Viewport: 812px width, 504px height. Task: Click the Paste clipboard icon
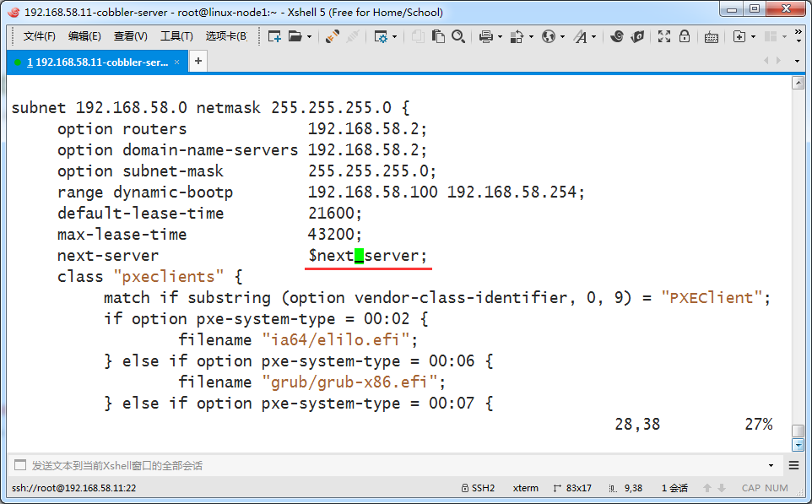[438, 36]
